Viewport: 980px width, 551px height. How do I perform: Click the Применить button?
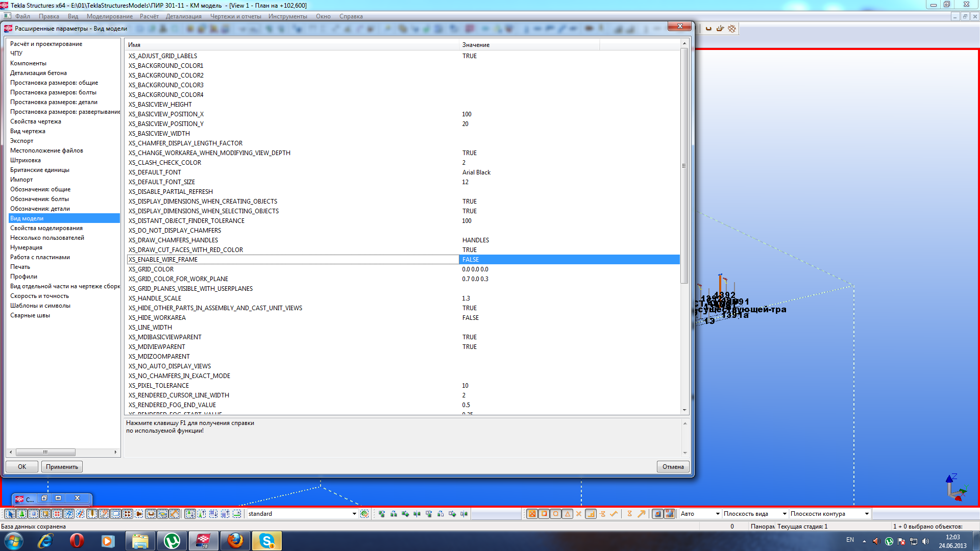click(62, 466)
